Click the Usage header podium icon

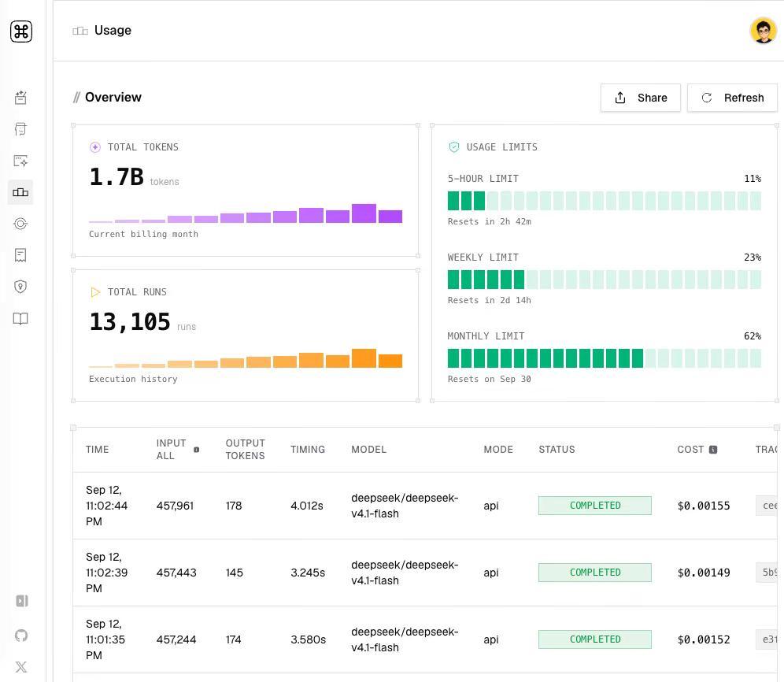80,31
